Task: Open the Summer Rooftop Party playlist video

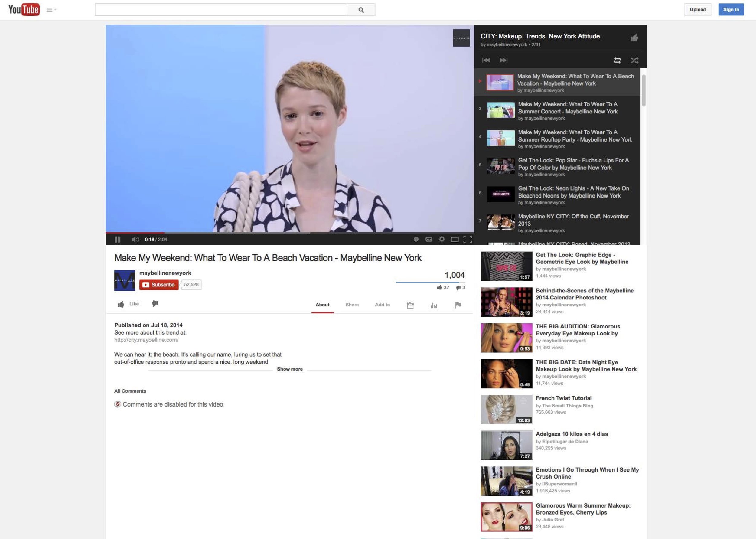Action: coord(557,139)
